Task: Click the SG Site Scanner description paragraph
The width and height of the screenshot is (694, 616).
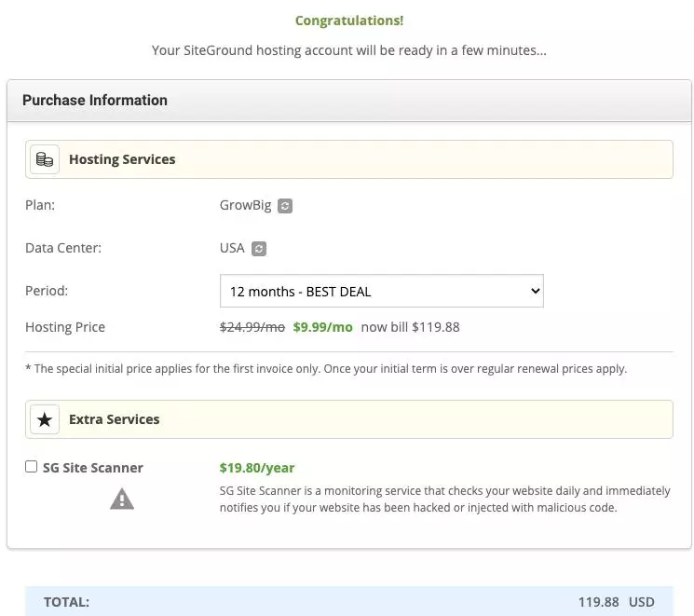Action: [x=445, y=500]
